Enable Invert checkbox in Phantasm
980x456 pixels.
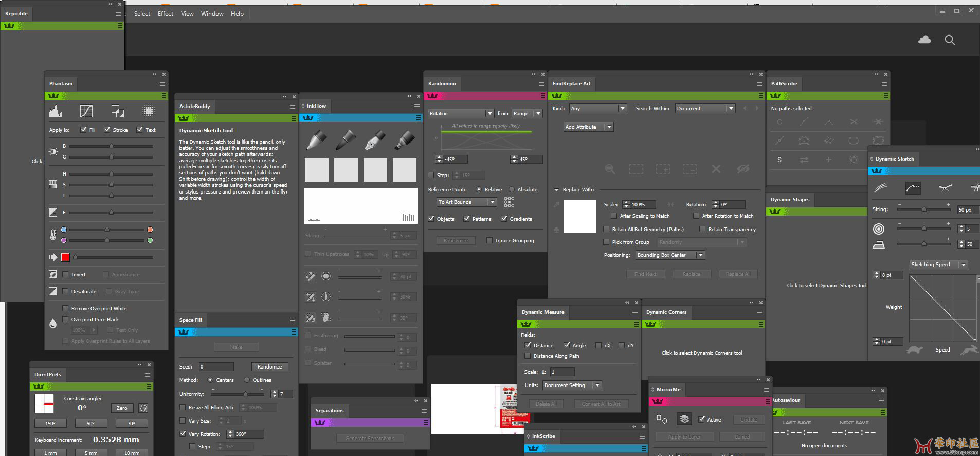(65, 274)
